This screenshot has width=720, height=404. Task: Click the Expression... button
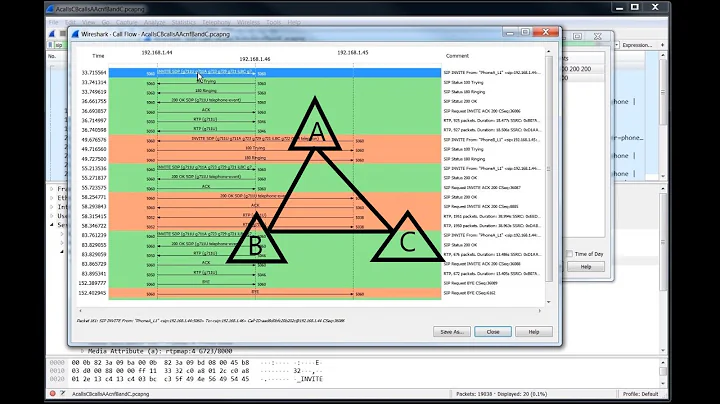pyautogui.click(x=637, y=45)
